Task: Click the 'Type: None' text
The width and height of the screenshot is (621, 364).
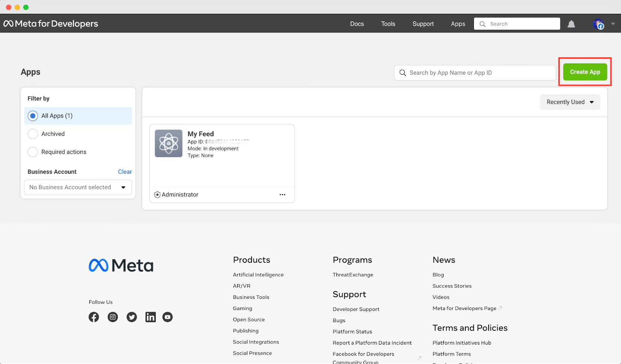Action: pyautogui.click(x=201, y=155)
